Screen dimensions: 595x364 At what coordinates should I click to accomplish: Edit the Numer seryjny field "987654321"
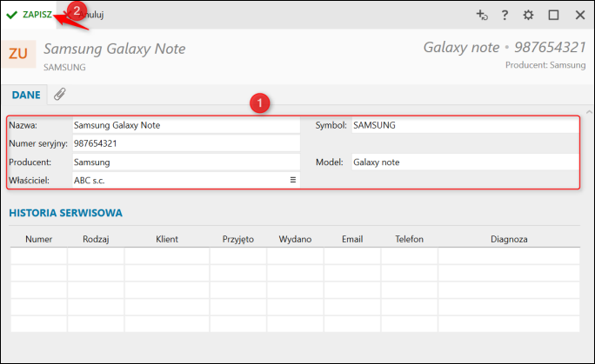click(186, 143)
